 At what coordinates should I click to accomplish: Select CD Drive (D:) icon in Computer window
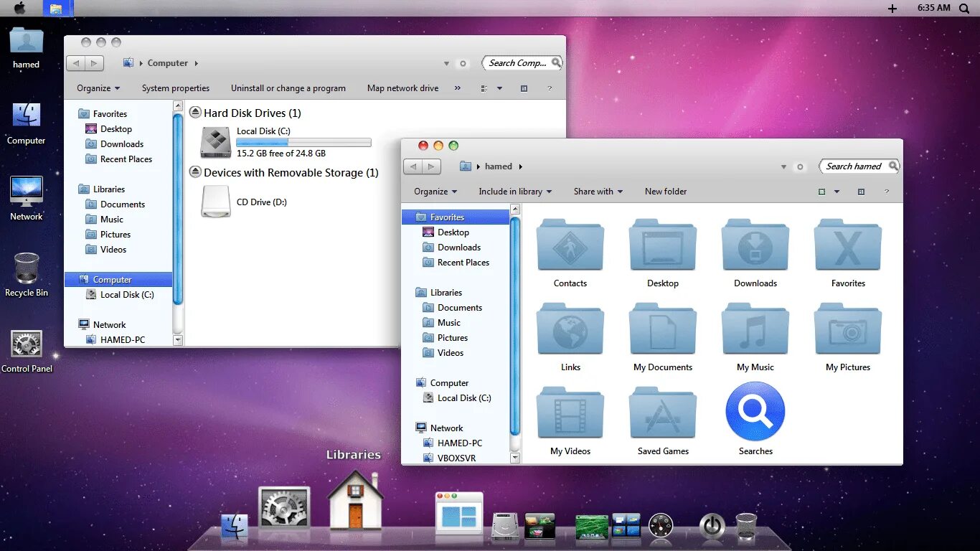point(216,202)
